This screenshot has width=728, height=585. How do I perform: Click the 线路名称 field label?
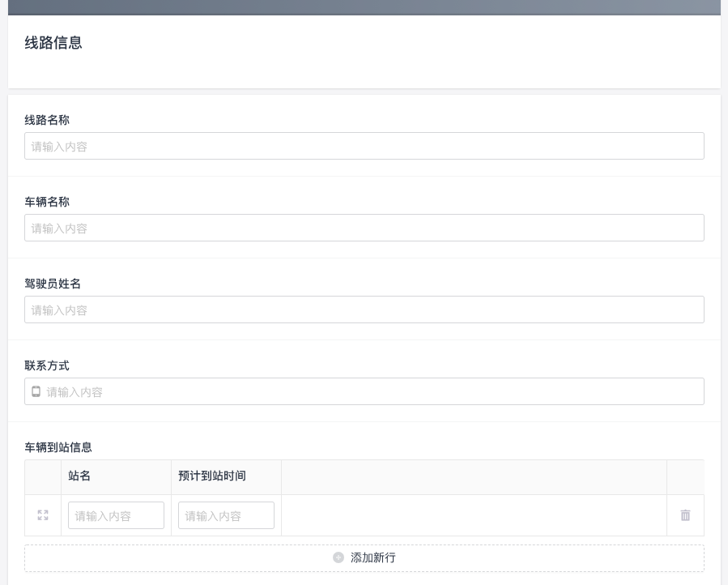point(47,121)
